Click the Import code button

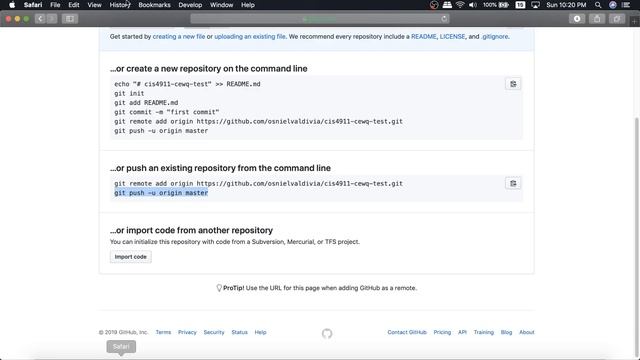tap(131, 257)
